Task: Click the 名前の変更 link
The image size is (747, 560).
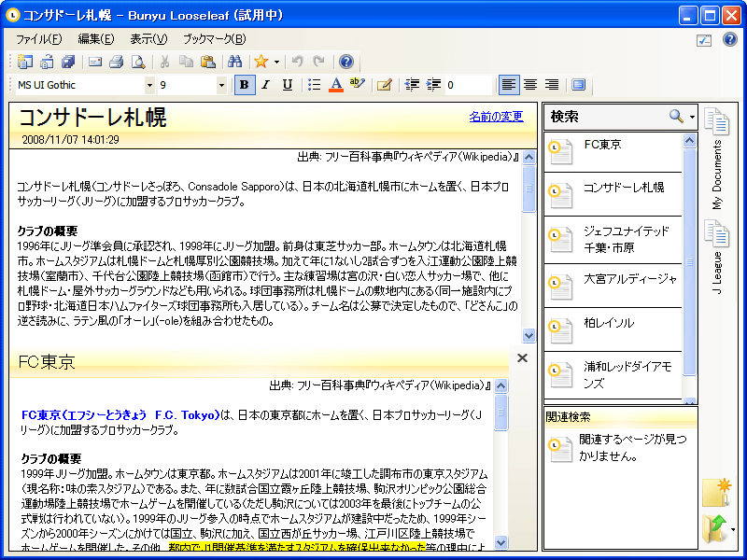Action: [x=496, y=116]
